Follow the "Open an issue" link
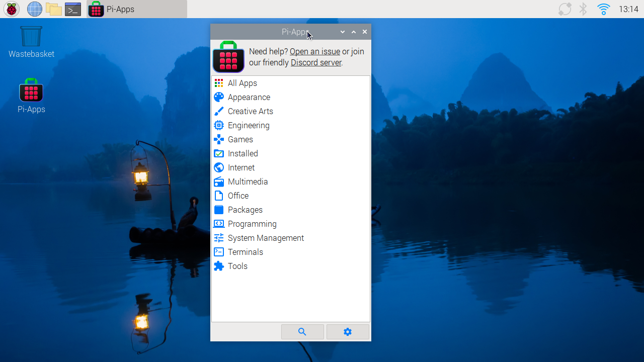 pos(314,51)
